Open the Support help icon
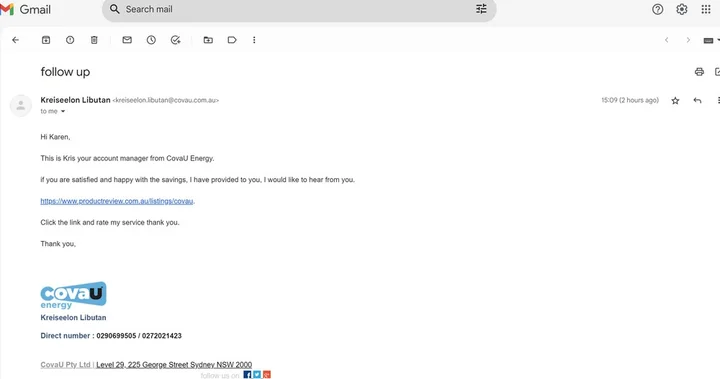 click(658, 9)
